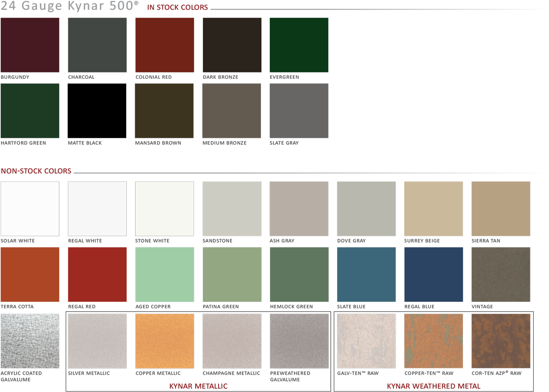549x392 pixels.
Task: Select the Champagne Metallic swatch
Action: [x=232, y=341]
